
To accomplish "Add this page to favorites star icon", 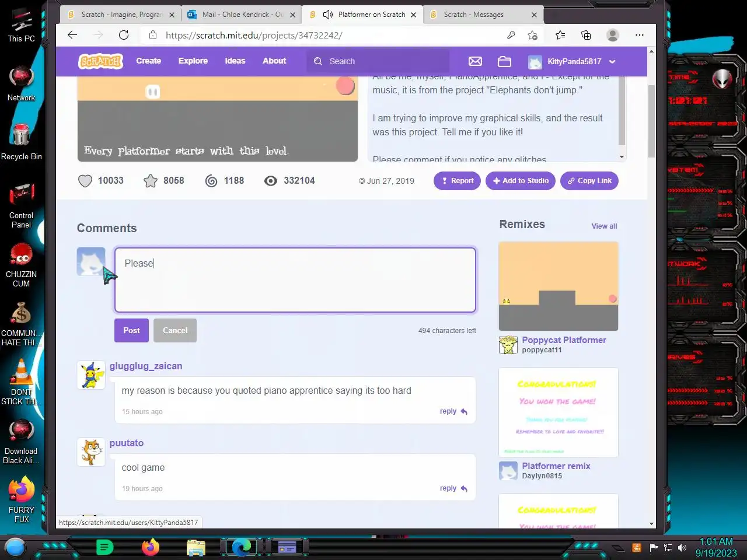I will (x=532, y=35).
